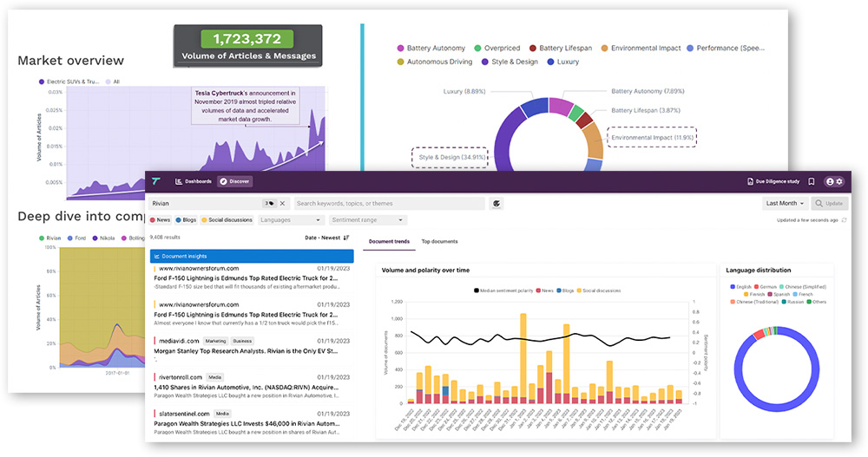The image size is (868, 457).
Task: Toggle Luxury legend in background report
Action: (x=563, y=62)
